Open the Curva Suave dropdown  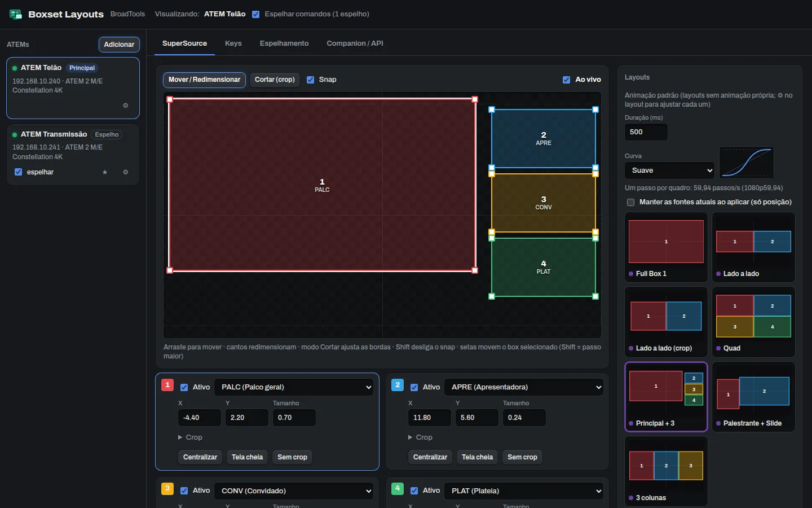tap(670, 170)
